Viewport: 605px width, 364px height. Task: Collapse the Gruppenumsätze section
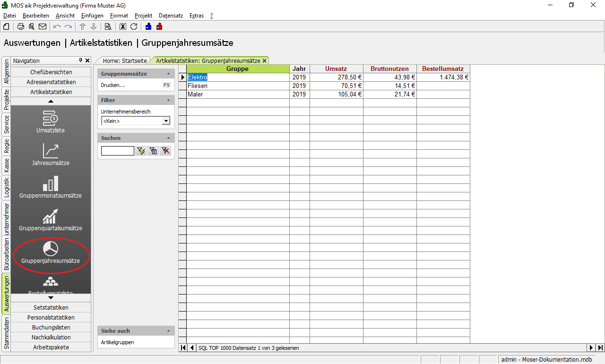point(169,74)
